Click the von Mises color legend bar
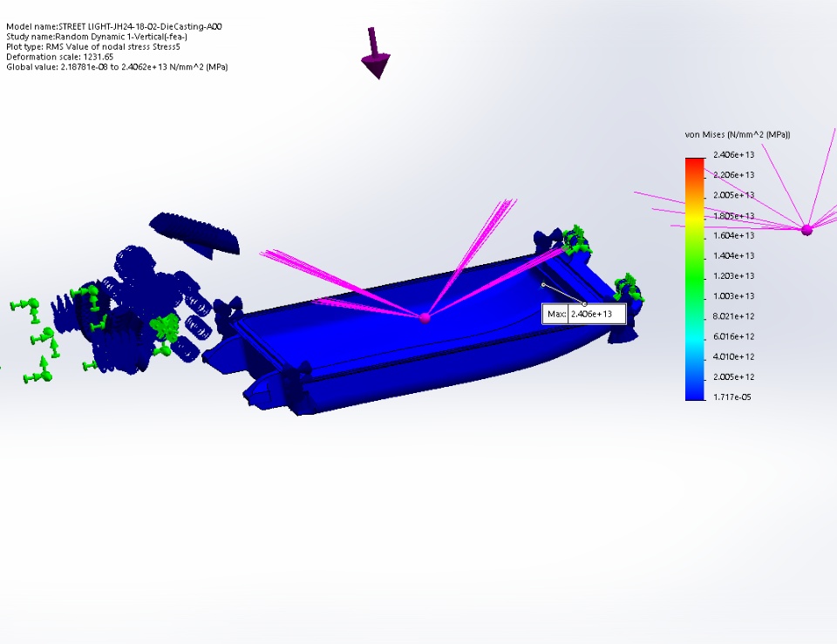 [695, 279]
